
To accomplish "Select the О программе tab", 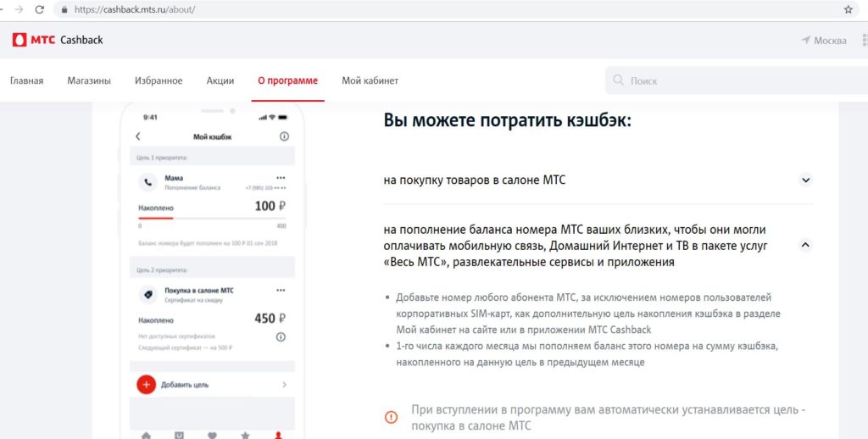I will [288, 81].
